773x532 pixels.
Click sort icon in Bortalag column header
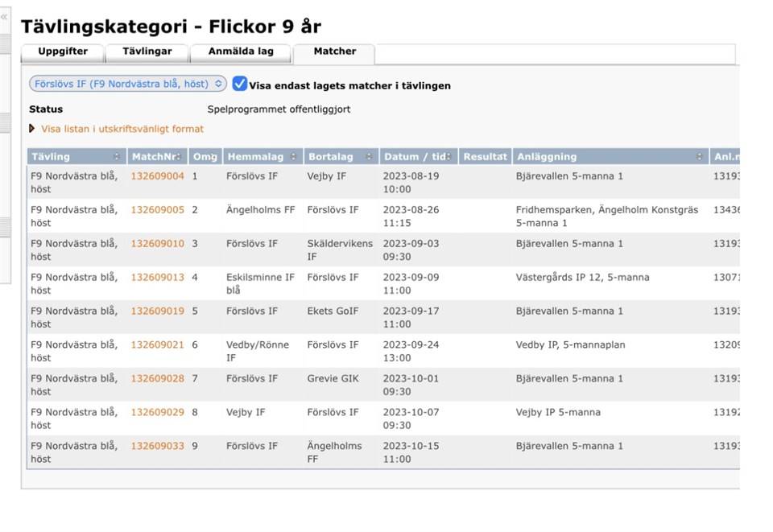[x=370, y=157]
